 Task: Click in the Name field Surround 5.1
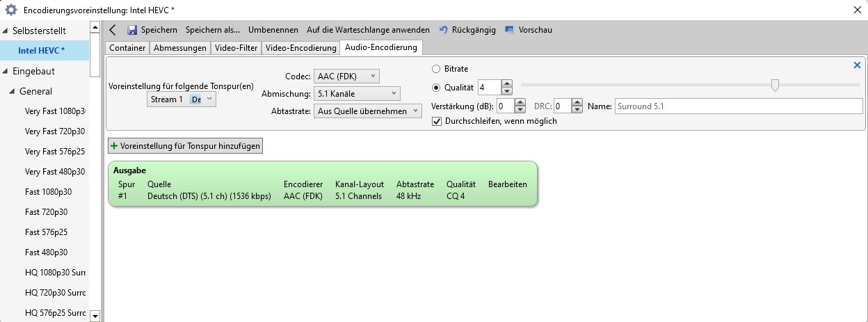[739, 106]
